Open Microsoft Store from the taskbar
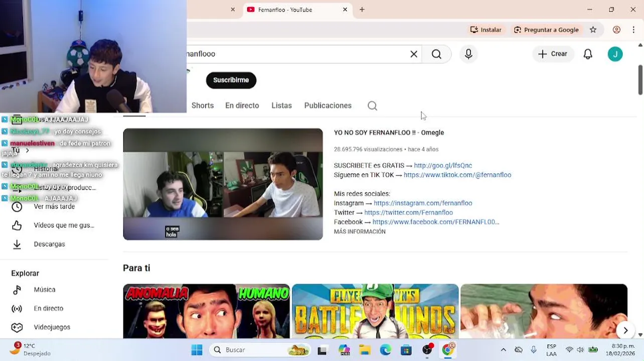Image resolution: width=644 pixels, height=361 pixels. [x=406, y=350]
